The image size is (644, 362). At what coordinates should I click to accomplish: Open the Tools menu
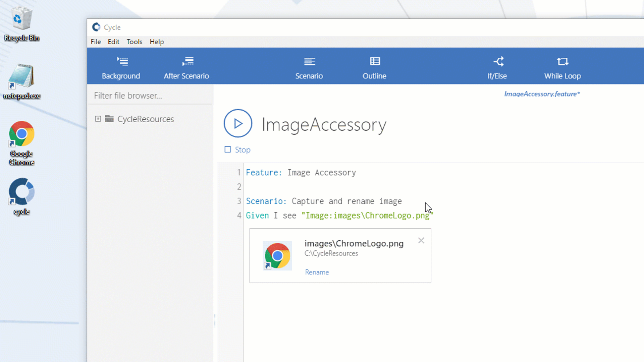pyautogui.click(x=134, y=42)
